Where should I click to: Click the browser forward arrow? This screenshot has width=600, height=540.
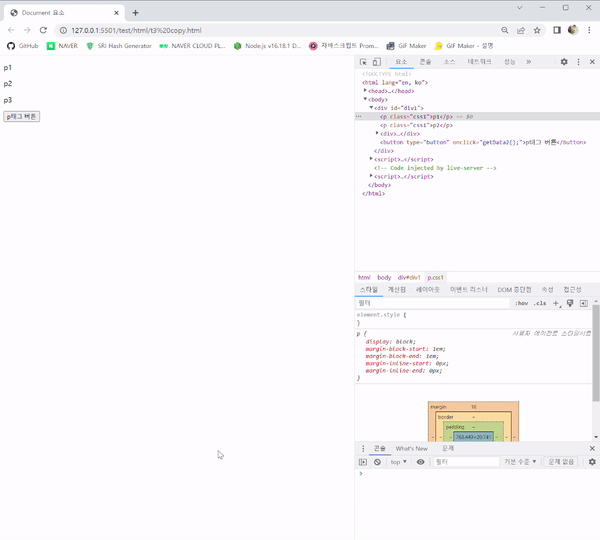point(27,30)
